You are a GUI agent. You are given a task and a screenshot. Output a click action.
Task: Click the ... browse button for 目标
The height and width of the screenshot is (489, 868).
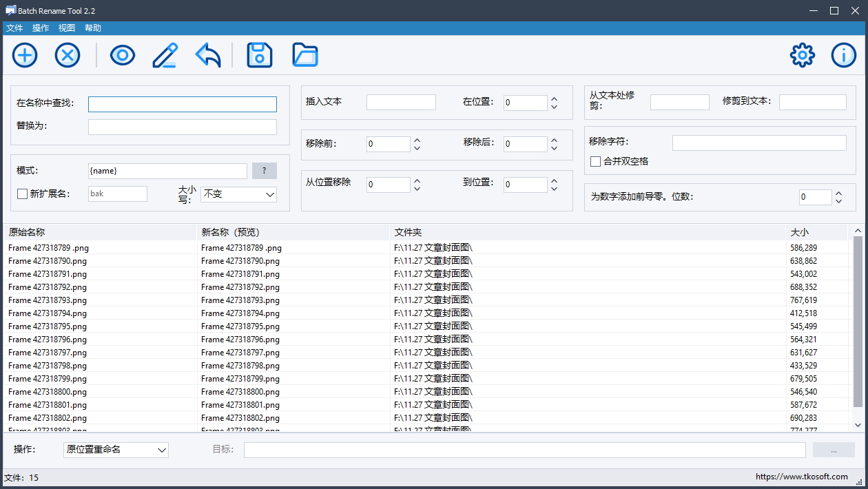tap(834, 450)
